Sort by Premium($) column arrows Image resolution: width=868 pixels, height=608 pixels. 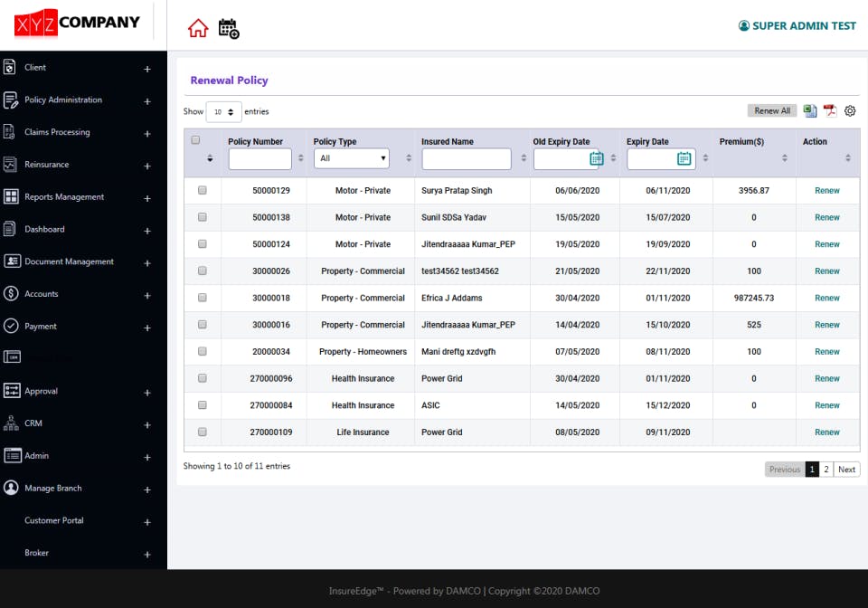785,157
